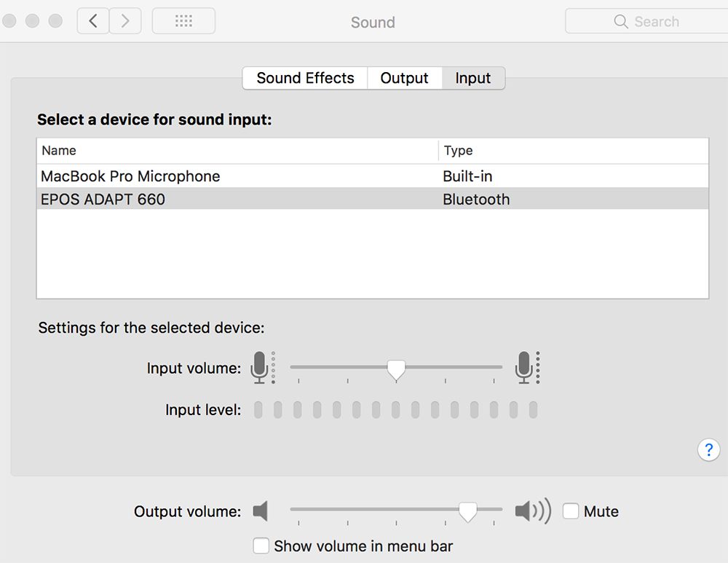Select MacBook Pro Microphone input device
The width and height of the screenshot is (728, 563).
pyautogui.click(x=372, y=176)
